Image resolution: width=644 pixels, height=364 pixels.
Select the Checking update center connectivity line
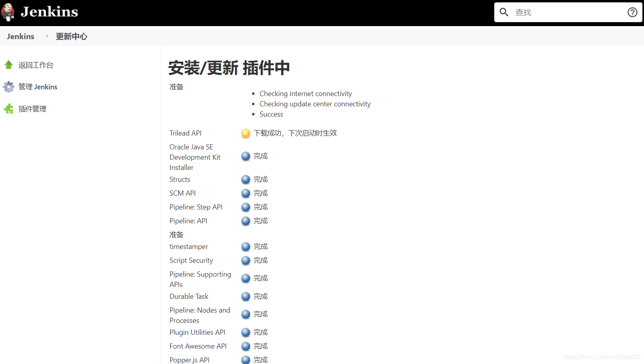click(315, 104)
